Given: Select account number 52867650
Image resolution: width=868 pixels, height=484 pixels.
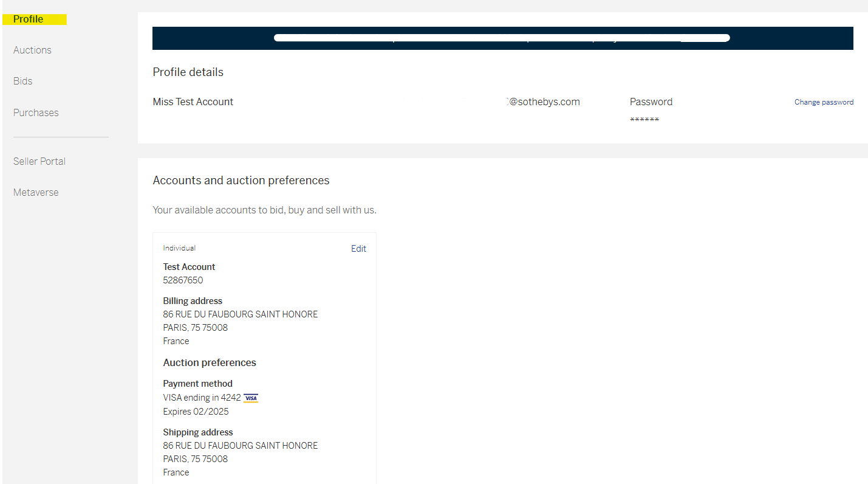Looking at the screenshot, I should coord(183,280).
